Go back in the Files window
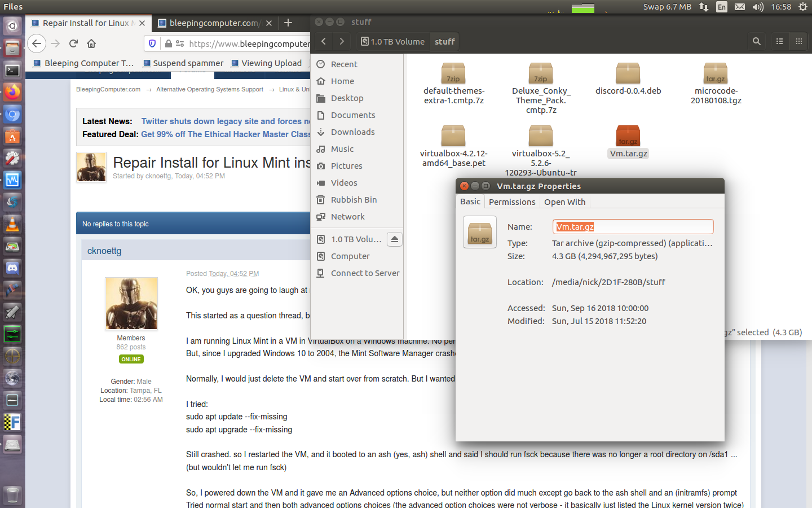Screen dimensions: 812x508 [324, 41]
